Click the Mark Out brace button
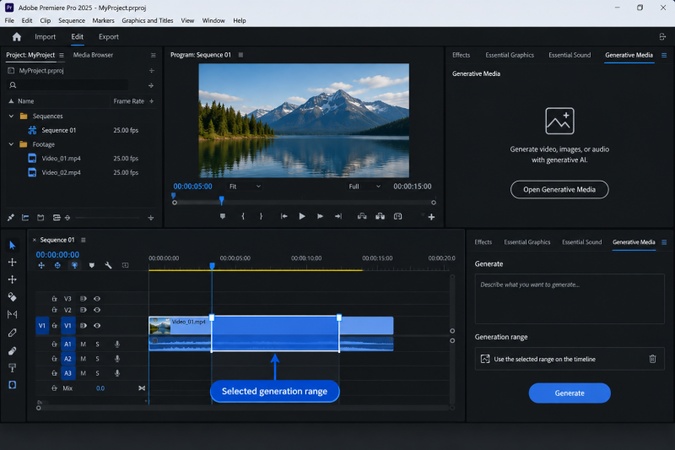Viewport: 675px width, 450px height. tap(261, 216)
